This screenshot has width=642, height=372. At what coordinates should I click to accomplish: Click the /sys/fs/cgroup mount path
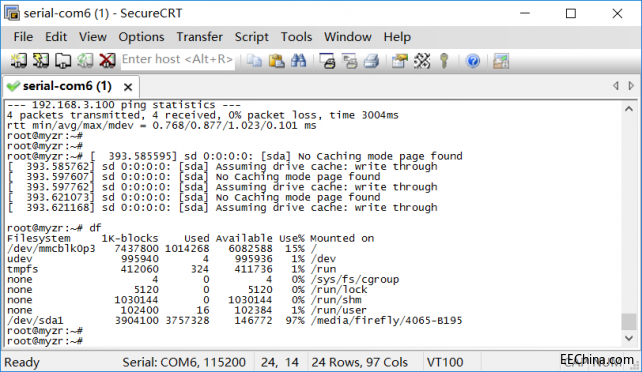(x=355, y=280)
